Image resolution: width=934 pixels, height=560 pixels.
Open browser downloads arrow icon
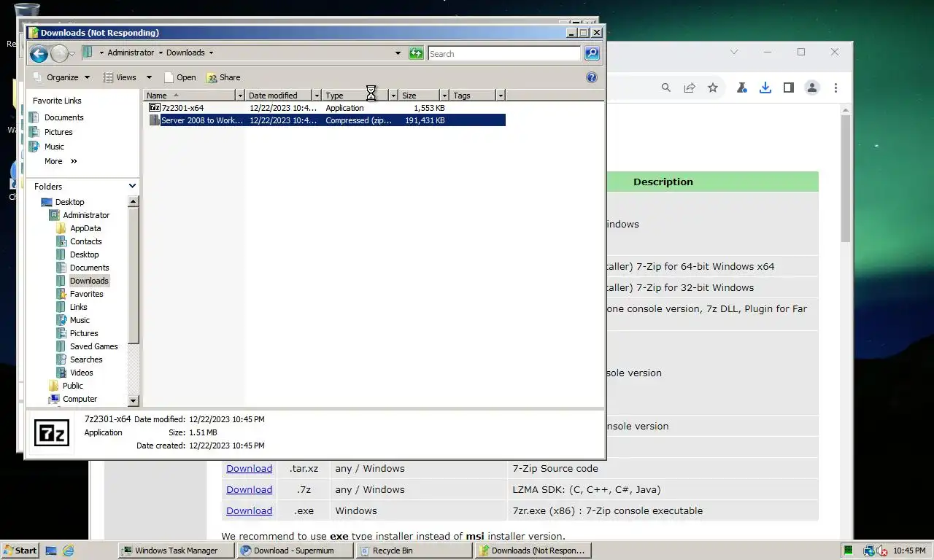pos(765,87)
